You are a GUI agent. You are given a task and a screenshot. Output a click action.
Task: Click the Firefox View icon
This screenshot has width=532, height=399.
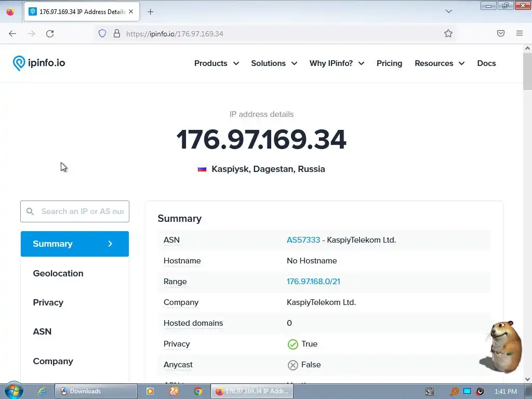(x=10, y=11)
